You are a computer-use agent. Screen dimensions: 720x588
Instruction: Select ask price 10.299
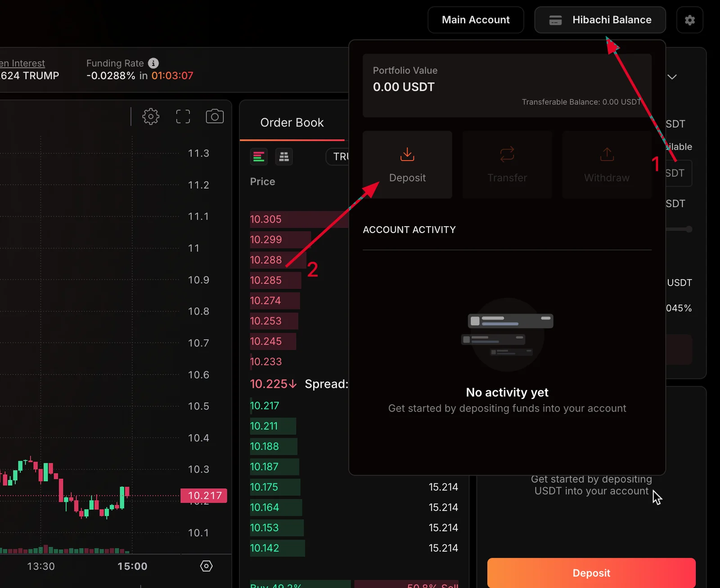pyautogui.click(x=265, y=239)
